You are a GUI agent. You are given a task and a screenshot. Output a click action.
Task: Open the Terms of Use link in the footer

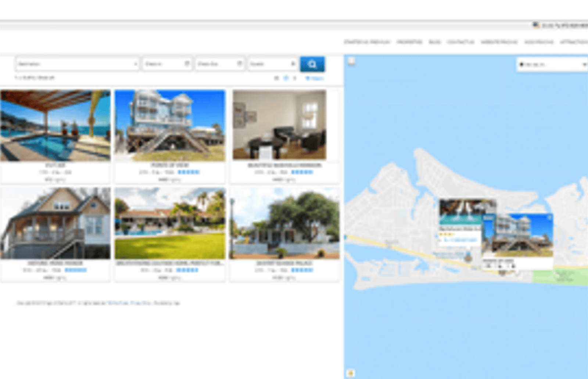[x=118, y=303]
